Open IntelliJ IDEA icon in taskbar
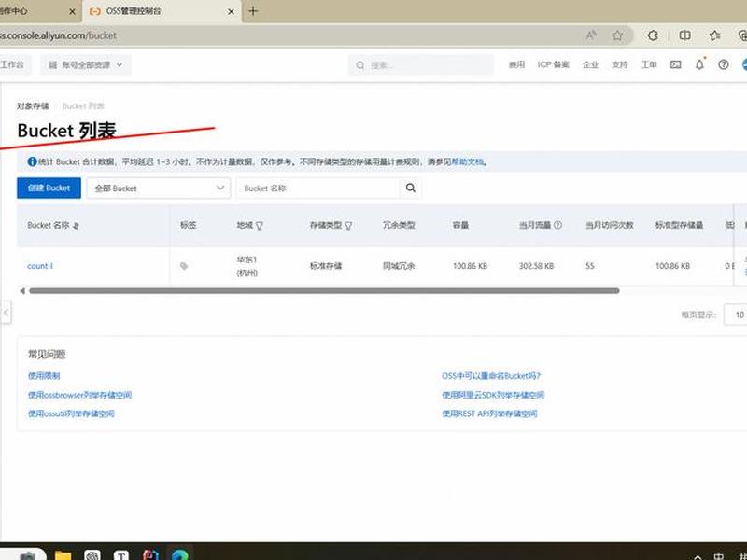Screen dimensions: 747x560 point(150,555)
